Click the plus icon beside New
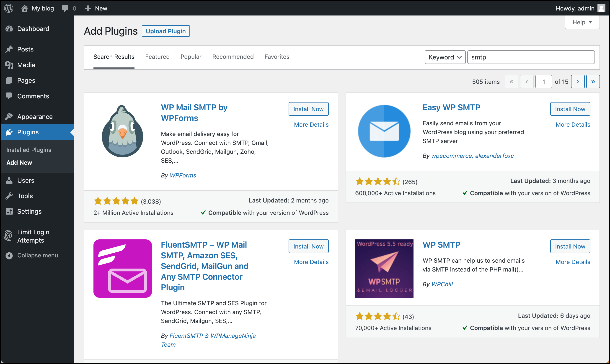 pos(88,9)
